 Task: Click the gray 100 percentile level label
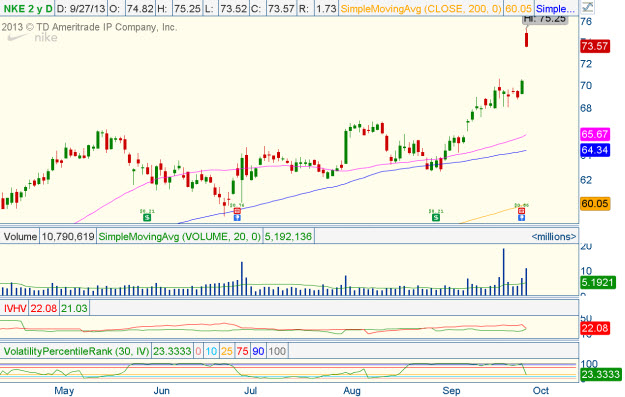pos(277,351)
